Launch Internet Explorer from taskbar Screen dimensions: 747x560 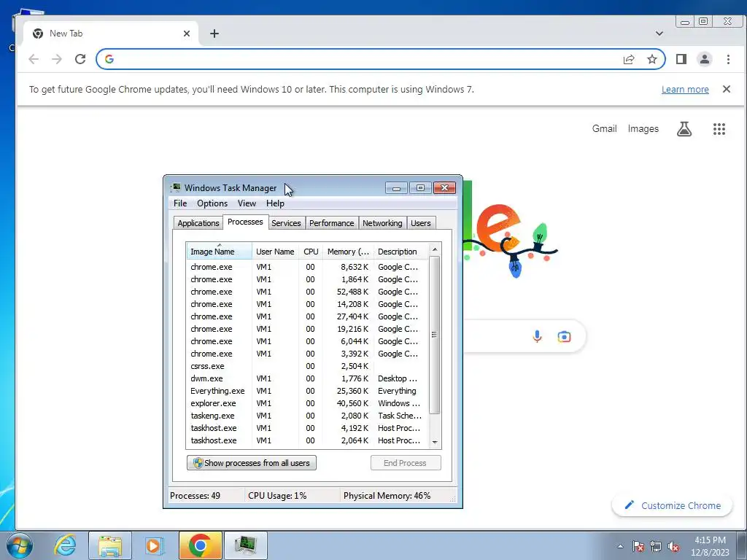coord(65,545)
